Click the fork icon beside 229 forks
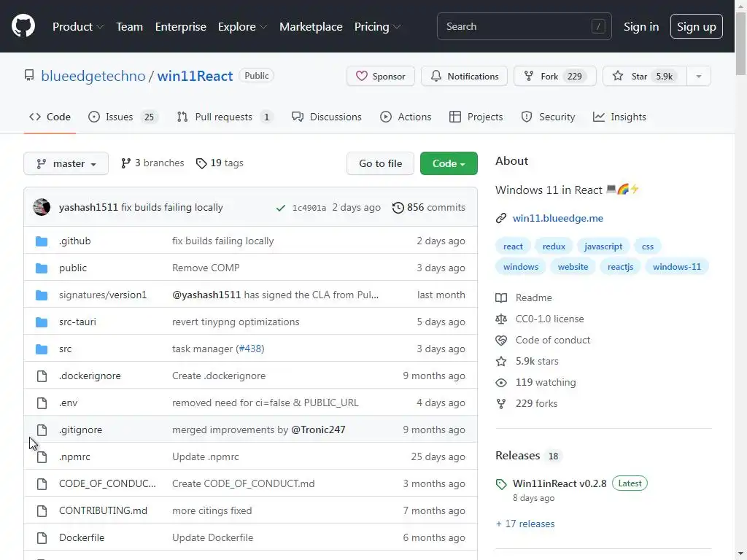The width and height of the screenshot is (747, 560). tap(501, 404)
